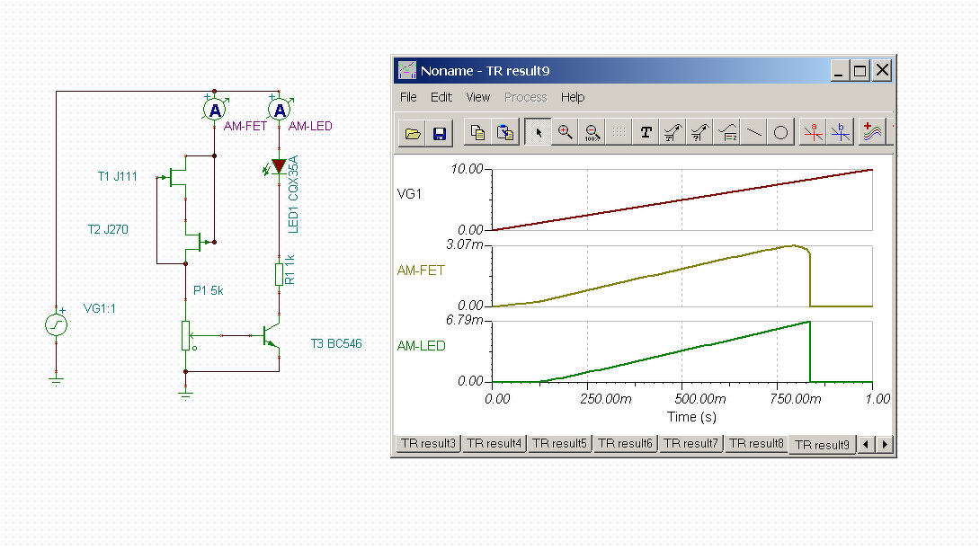Viewport: 980px width, 550px height.
Task: Select the pointer arrow tool
Action: (x=538, y=132)
